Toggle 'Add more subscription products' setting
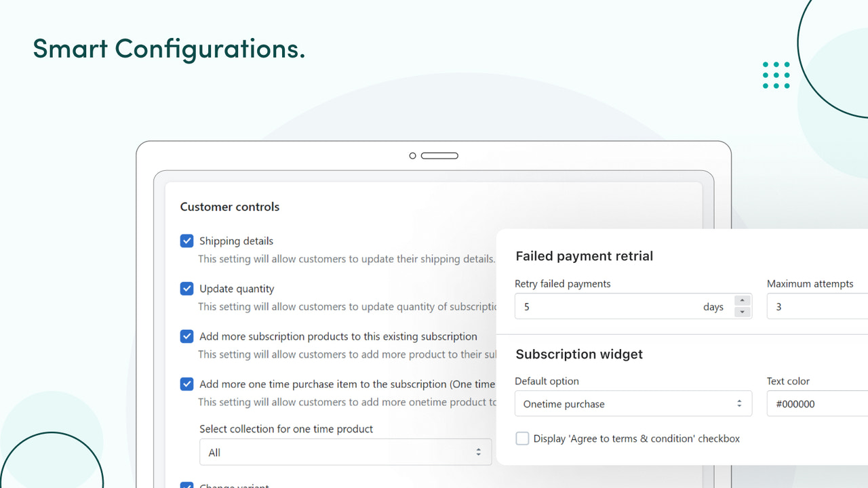This screenshot has width=868, height=488. coord(186,336)
